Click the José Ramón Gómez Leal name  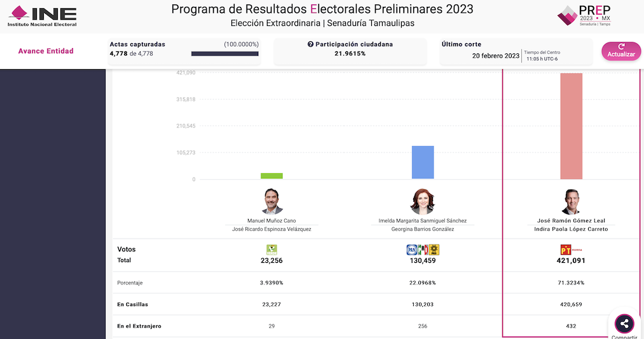(571, 221)
